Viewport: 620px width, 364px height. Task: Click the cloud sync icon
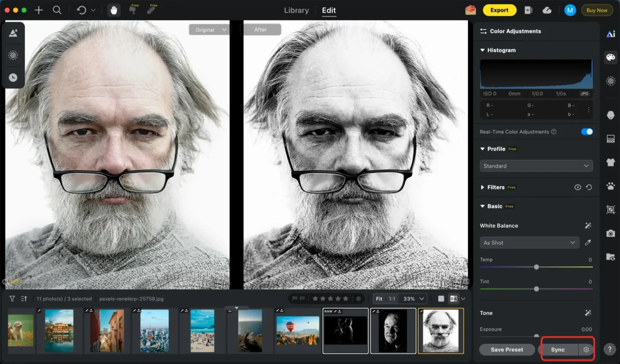click(547, 10)
